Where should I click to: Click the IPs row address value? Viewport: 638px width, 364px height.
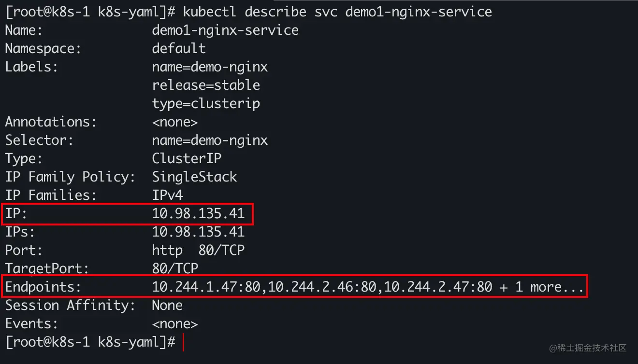tap(198, 232)
